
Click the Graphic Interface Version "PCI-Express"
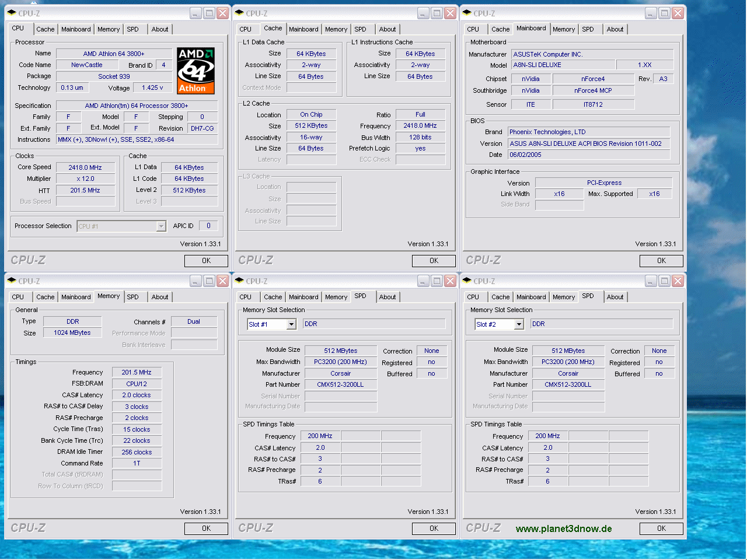tap(604, 183)
